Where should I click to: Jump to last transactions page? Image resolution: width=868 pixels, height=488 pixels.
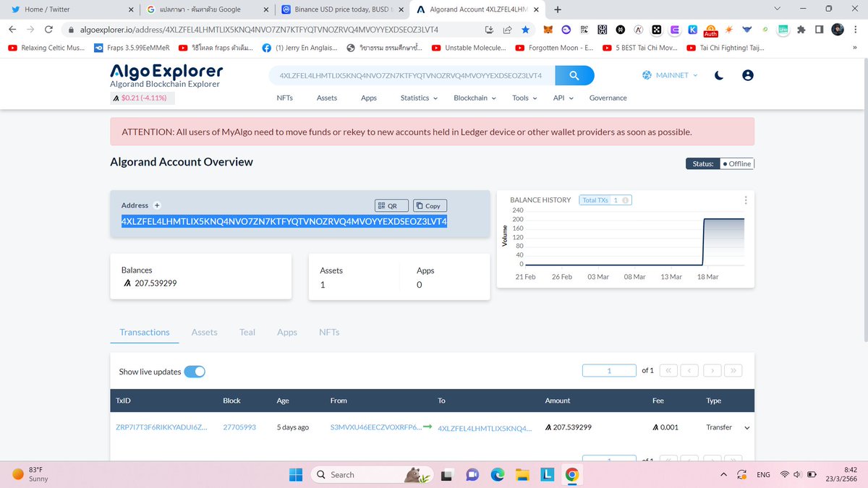pos(734,370)
